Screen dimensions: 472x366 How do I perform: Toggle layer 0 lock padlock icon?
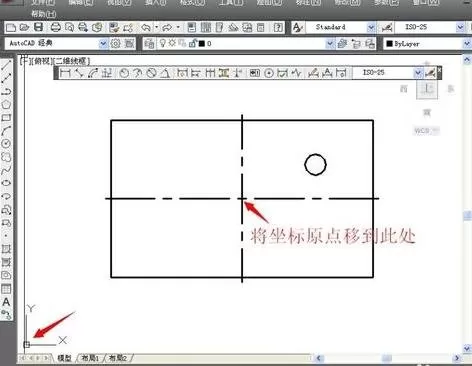click(x=193, y=43)
